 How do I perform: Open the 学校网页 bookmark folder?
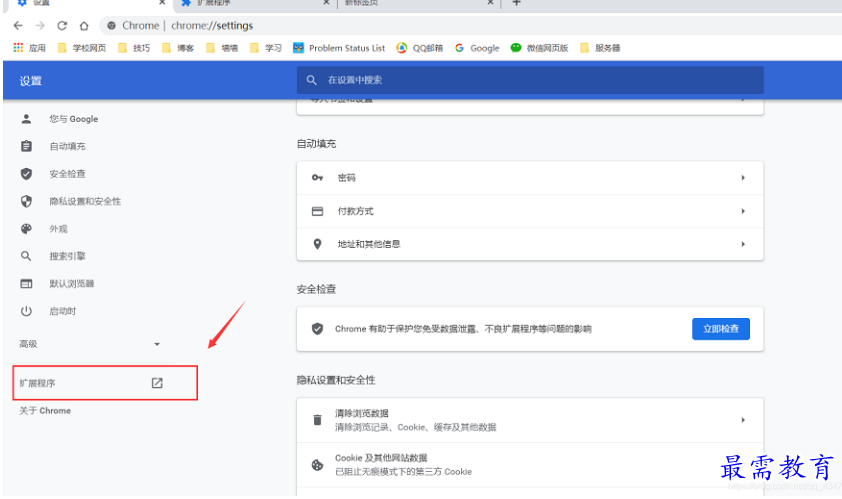click(x=82, y=48)
